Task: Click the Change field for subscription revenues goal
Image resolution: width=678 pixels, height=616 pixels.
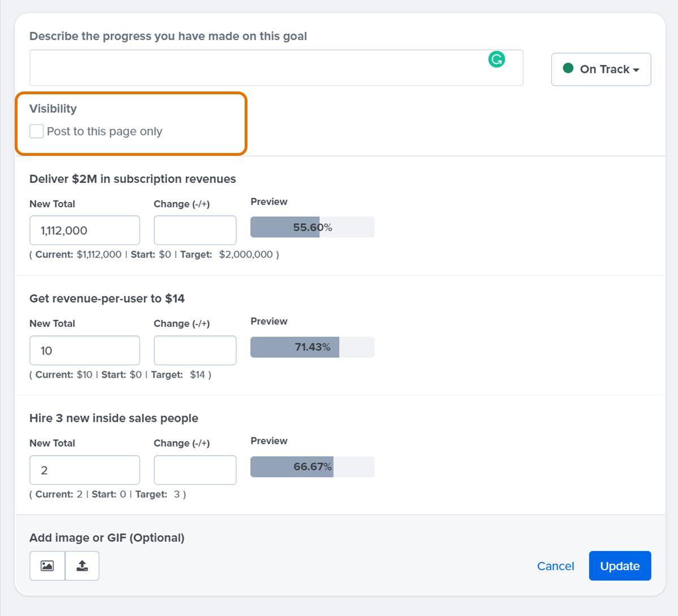Action: (194, 230)
